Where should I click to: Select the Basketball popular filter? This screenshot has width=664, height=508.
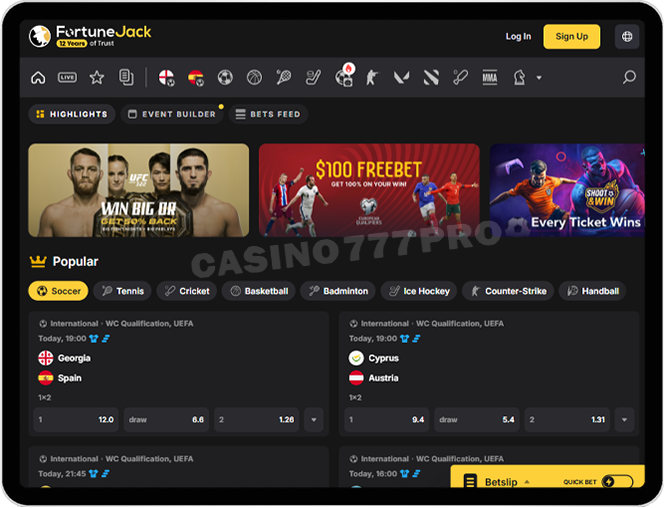(x=259, y=291)
